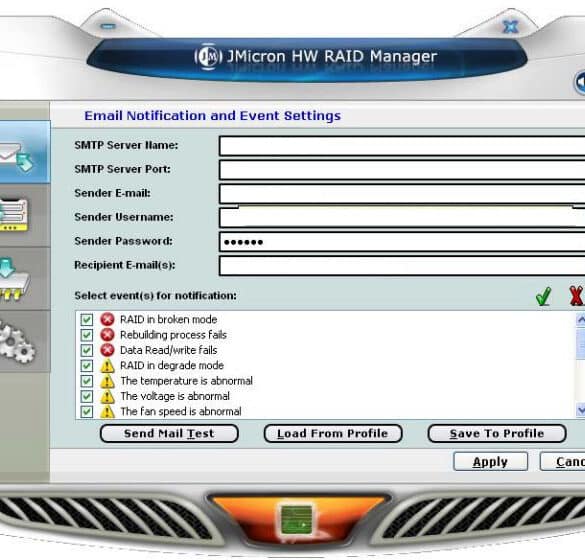Viewport: 585px width, 560px height.
Task: Select 'Rebuilding process fails' text
Action: 173,335
